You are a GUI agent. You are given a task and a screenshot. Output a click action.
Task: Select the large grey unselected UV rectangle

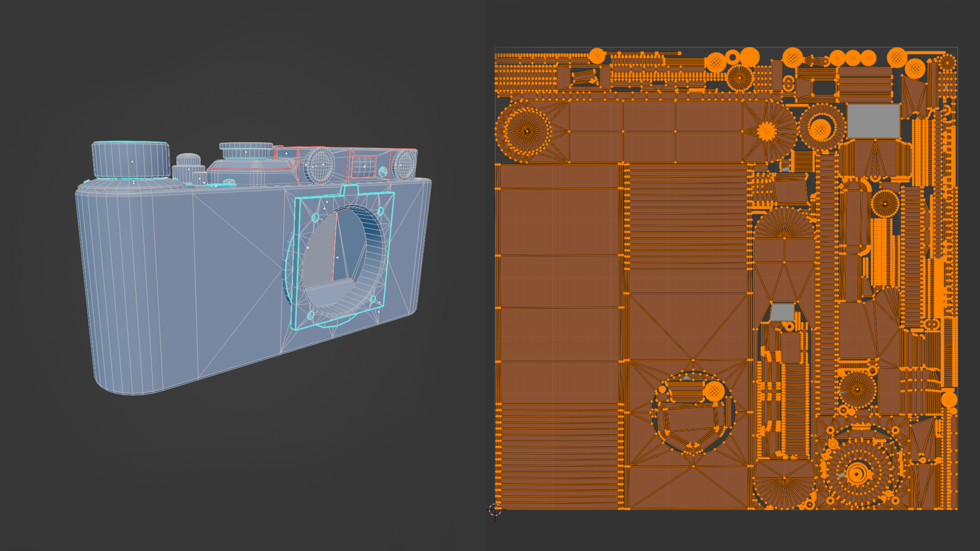pos(873,121)
